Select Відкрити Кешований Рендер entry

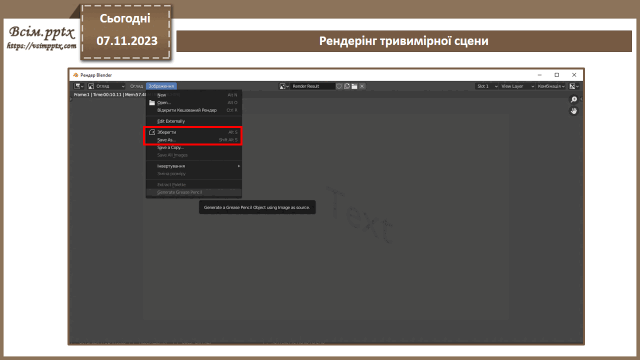point(194,110)
